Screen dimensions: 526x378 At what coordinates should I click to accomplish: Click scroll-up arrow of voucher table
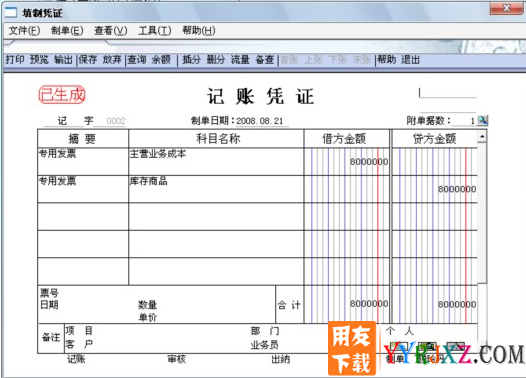click(x=482, y=137)
